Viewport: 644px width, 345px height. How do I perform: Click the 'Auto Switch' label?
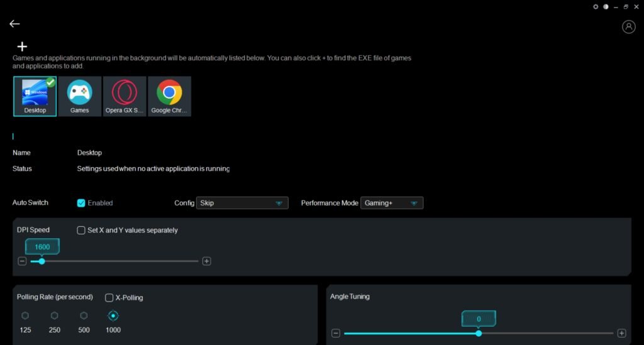tap(30, 202)
